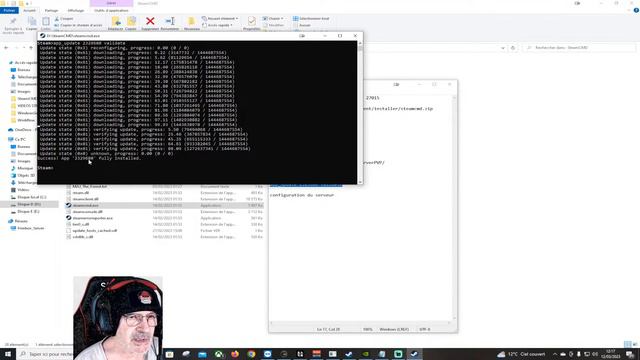Screen dimensions: 640x360
Task: Select vstdlib_s.dll file row
Action: tap(164, 237)
